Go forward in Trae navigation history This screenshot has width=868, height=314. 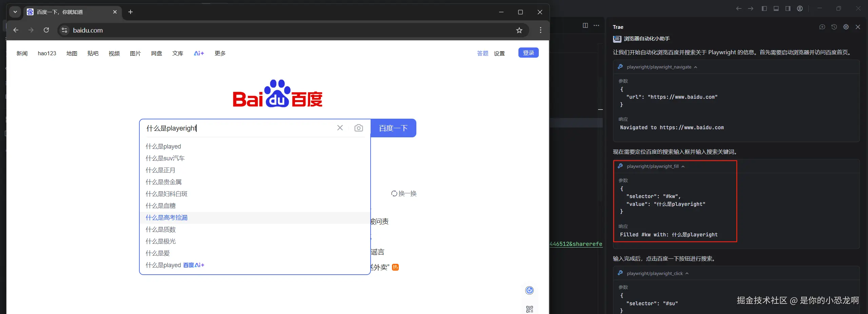[751, 8]
